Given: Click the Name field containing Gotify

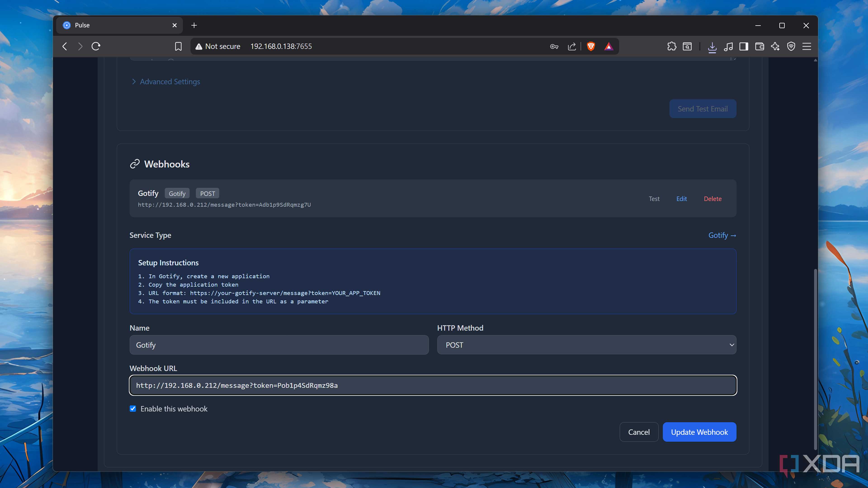Looking at the screenshot, I should click(x=279, y=345).
